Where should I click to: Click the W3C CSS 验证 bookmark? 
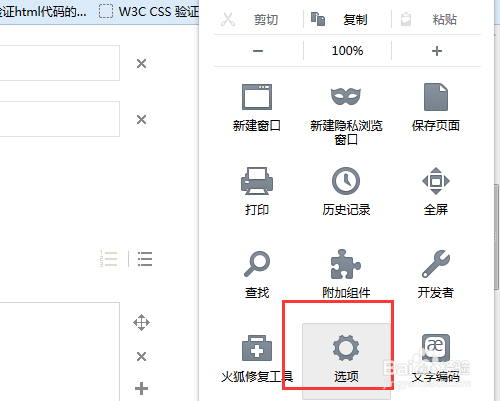[149, 12]
